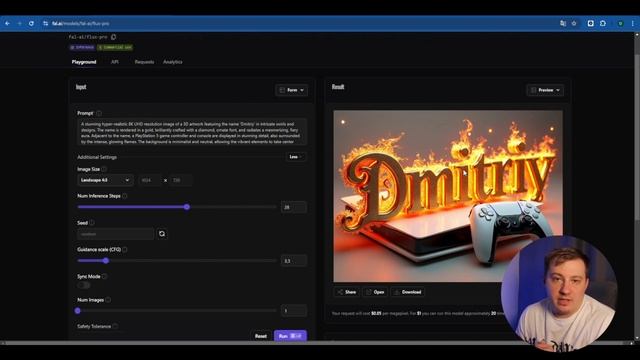Reload the page with the refresh icon
Screen dimensions: 640x360
click(31, 24)
